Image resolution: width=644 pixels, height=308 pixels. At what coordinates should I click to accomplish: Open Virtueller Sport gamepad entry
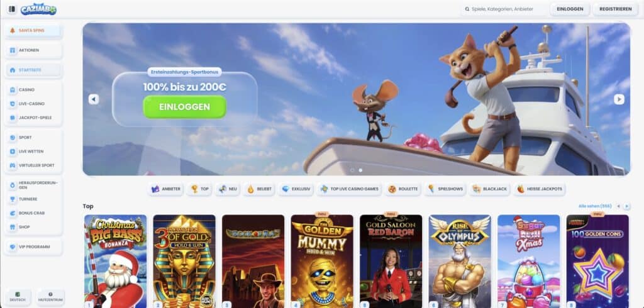click(x=33, y=165)
